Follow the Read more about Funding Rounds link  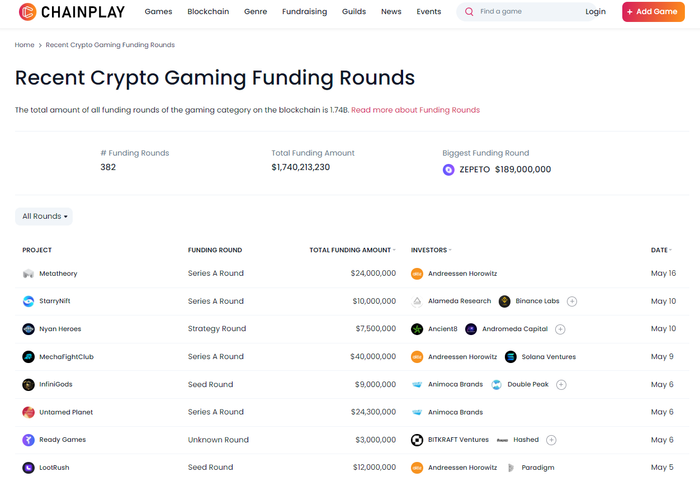(415, 110)
